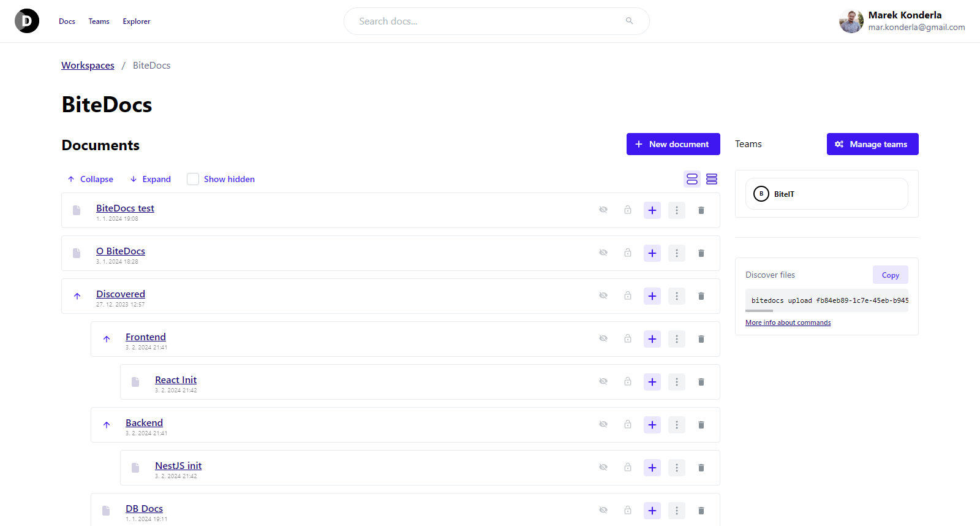Click the search magnifier icon
The height and width of the screenshot is (526, 980).
tap(629, 21)
